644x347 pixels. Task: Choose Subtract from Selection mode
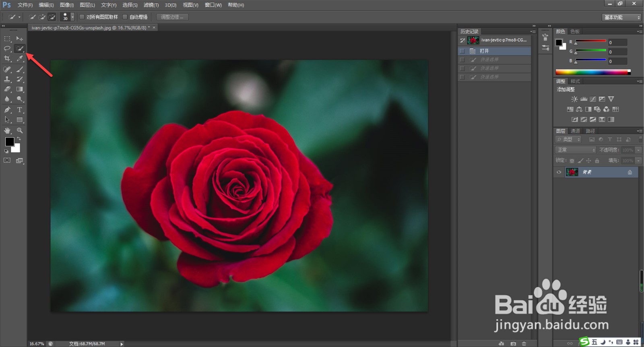pyautogui.click(x=52, y=17)
